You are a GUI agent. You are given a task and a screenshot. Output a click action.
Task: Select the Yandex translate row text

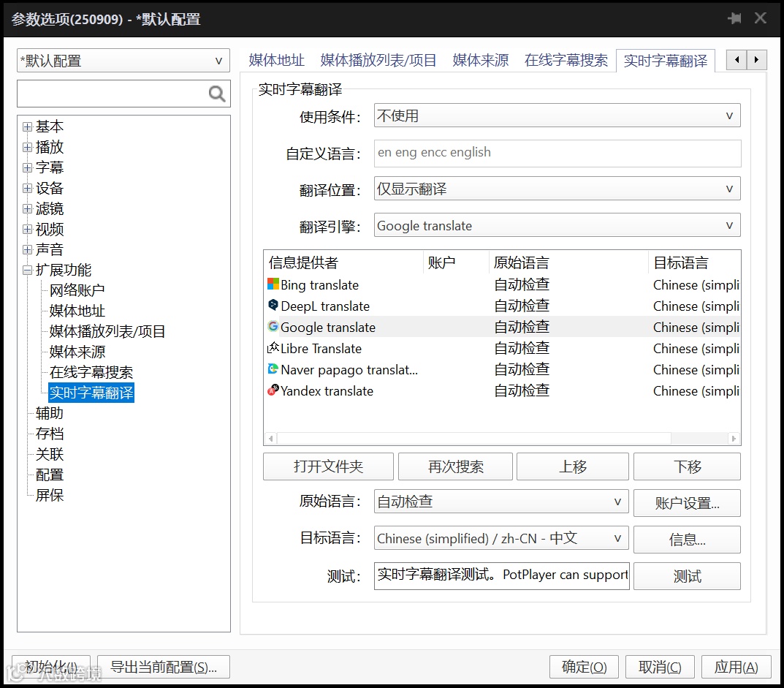click(327, 390)
